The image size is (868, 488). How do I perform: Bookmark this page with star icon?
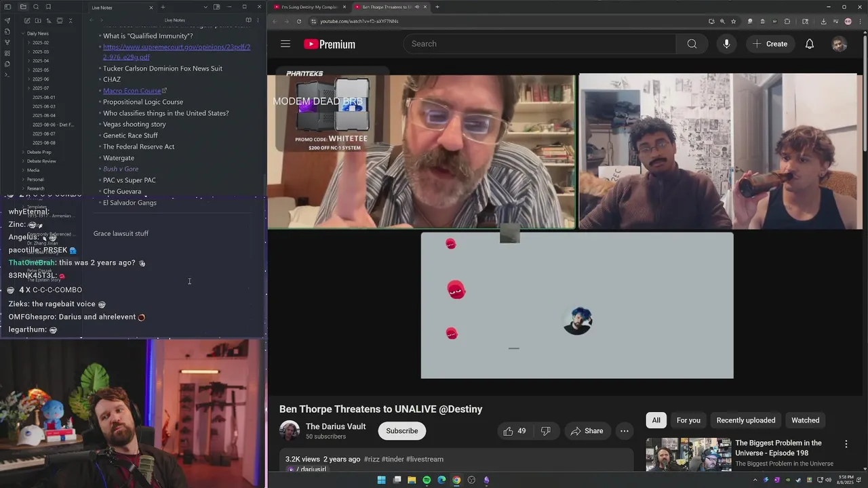[x=733, y=21]
